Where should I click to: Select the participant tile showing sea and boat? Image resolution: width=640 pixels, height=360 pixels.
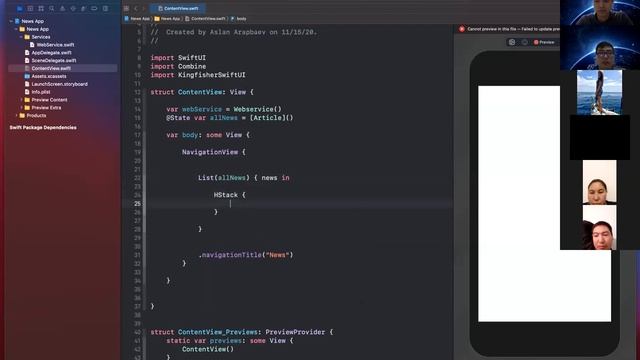point(600,92)
